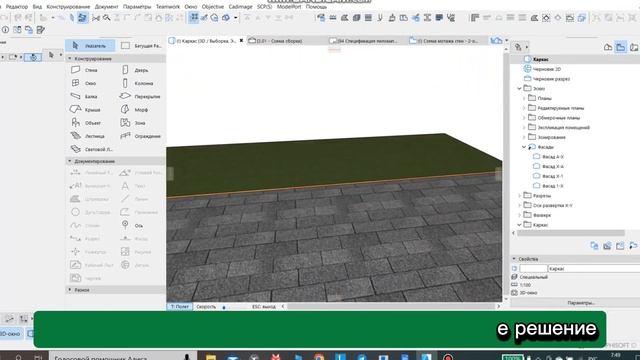Viewport: 640px width, 360px height.
Task: Open the Параметры menu
Action: 137,7
